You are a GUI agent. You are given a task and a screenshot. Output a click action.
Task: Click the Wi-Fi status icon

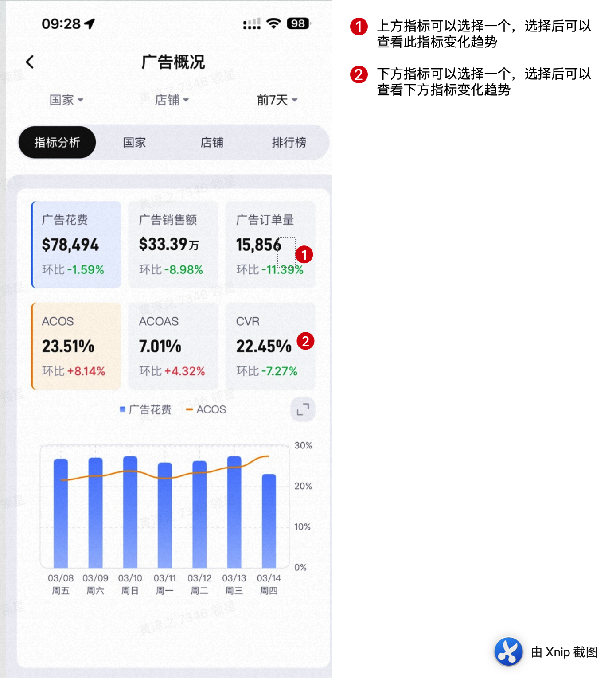pyautogui.click(x=274, y=23)
